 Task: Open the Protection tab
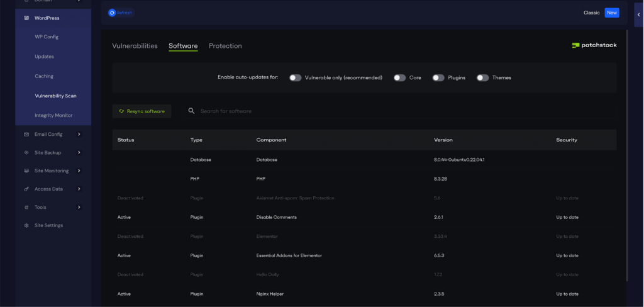click(x=225, y=46)
